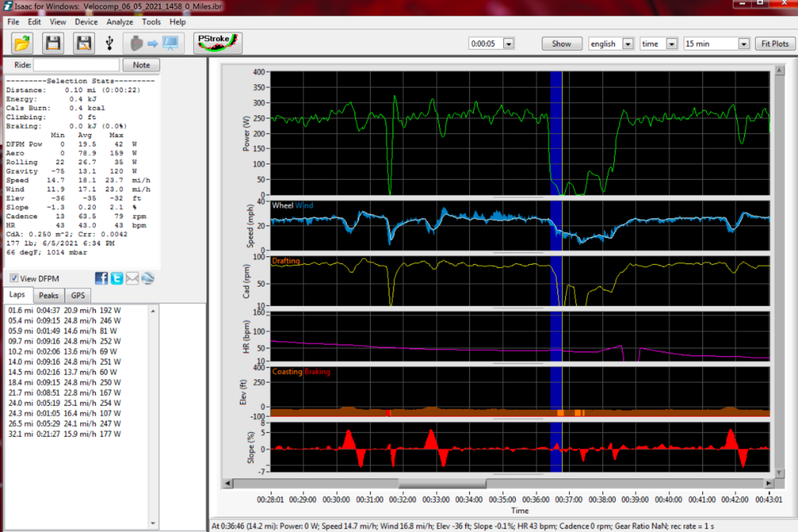Open a ride file with folder icon
Image resolution: width=798 pixels, height=532 pixels.
coord(22,44)
